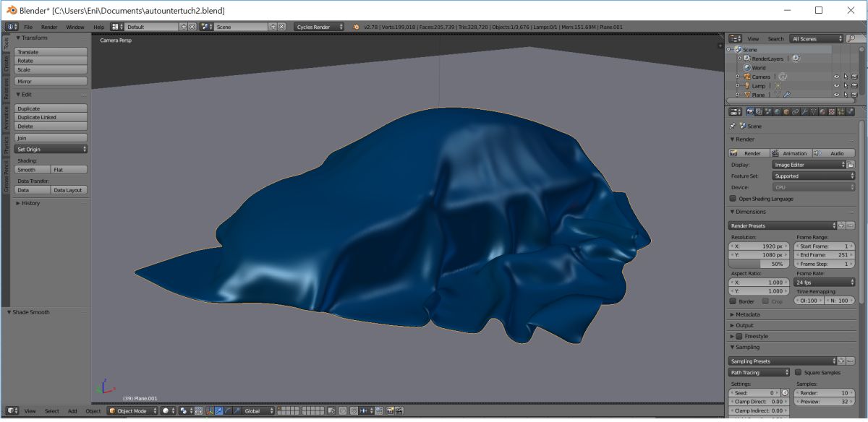Open the Modifiers wrench tab
The image size is (868, 422).
coord(804,112)
